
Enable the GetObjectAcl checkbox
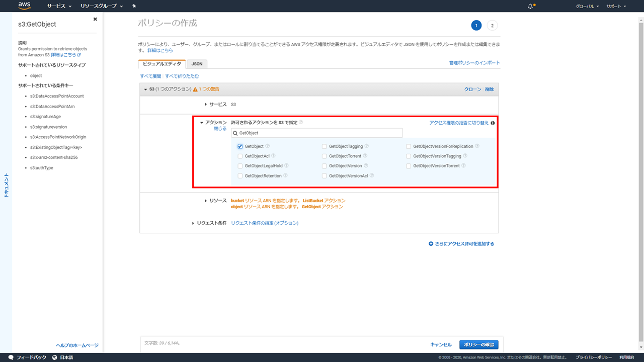[x=240, y=156]
